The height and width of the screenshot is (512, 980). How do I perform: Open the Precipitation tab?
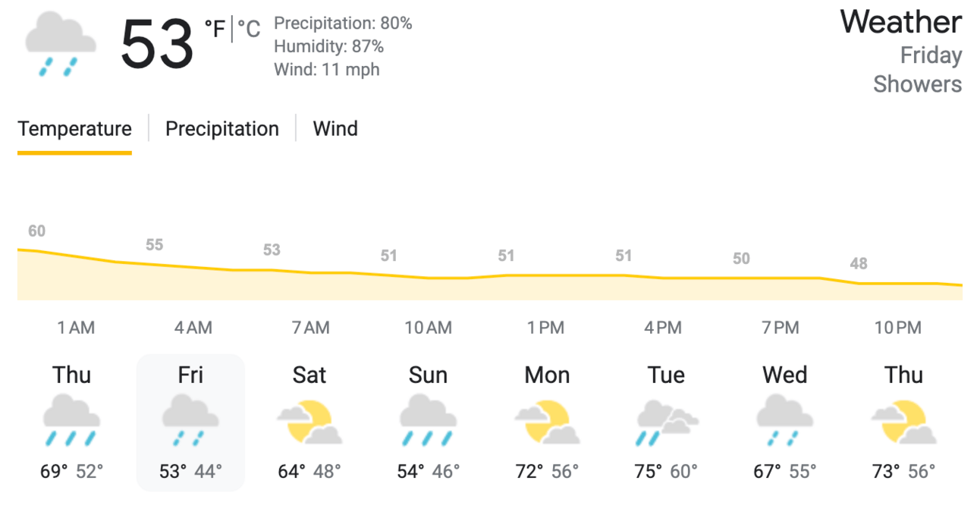pyautogui.click(x=222, y=129)
